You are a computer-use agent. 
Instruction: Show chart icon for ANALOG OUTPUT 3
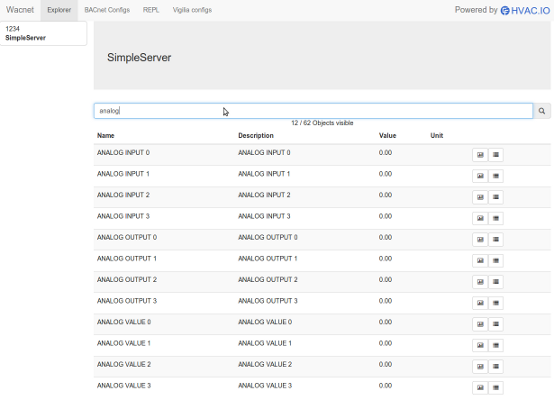[480, 303]
